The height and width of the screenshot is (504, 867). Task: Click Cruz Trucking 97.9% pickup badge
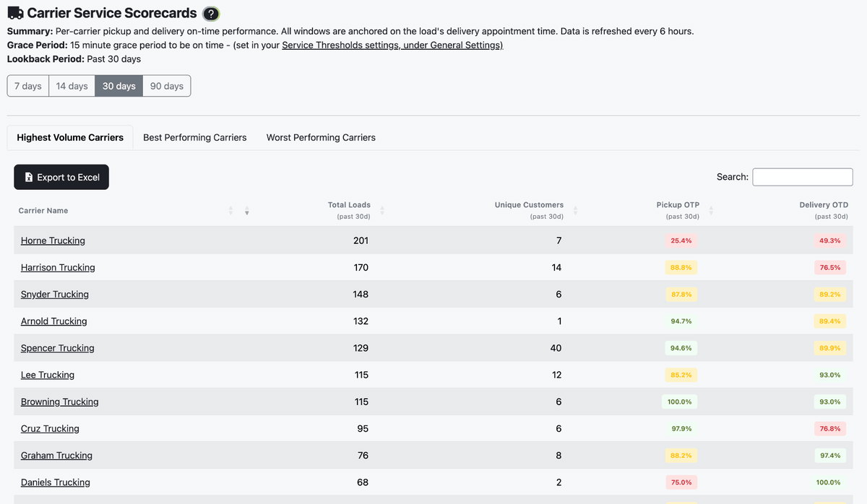coord(681,428)
